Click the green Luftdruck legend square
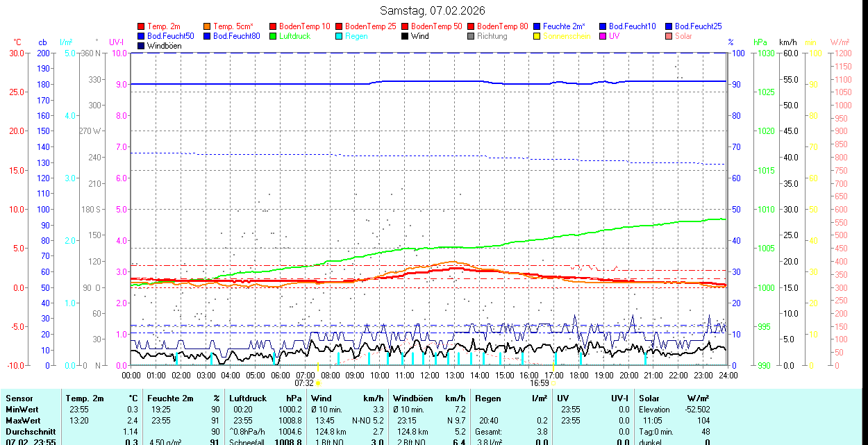This screenshot has height=445, width=868. [272, 36]
